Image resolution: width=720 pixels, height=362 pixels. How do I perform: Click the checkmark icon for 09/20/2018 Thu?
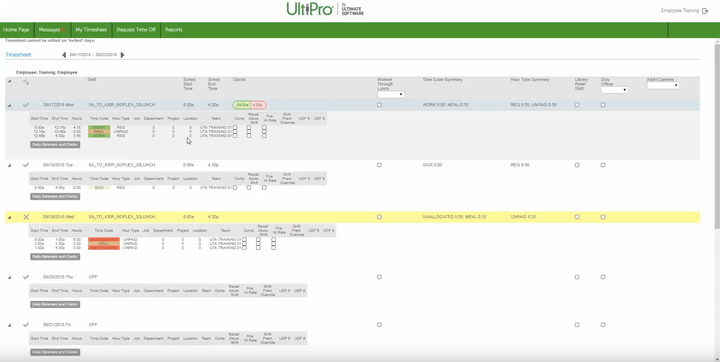coord(26,277)
